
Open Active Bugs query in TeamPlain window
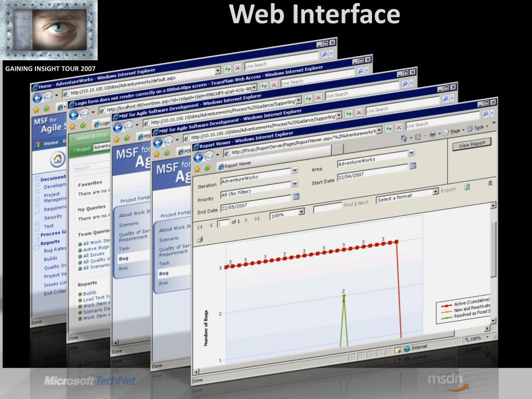96,248
